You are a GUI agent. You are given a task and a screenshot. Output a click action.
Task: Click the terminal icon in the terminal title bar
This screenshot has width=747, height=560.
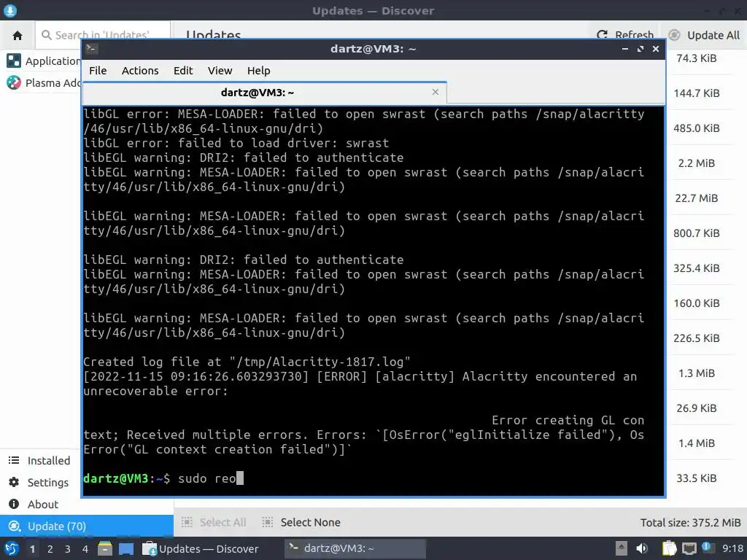click(x=92, y=49)
